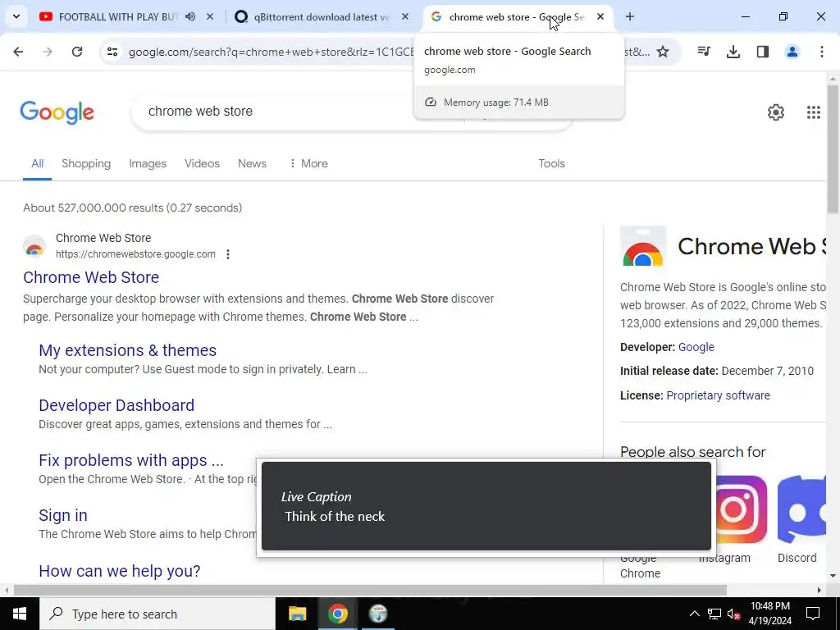
Task: Go back to the previous page
Action: coord(18,52)
